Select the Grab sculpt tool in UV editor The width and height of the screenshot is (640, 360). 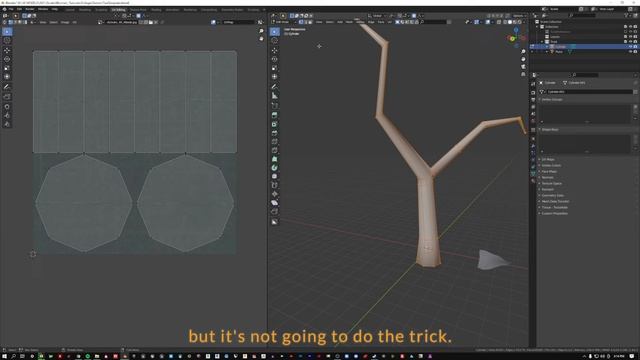[7, 107]
